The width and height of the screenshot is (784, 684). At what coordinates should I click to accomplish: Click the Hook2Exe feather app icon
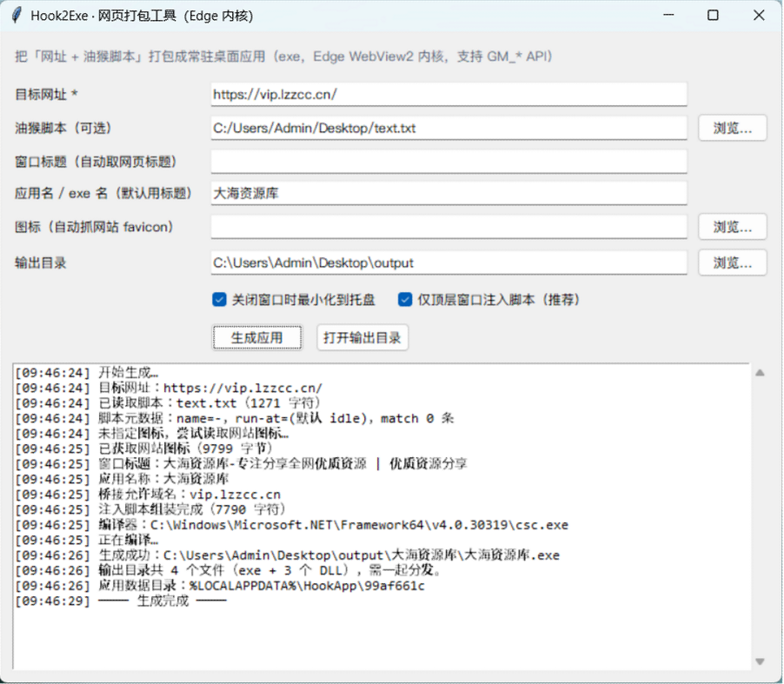click(17, 16)
